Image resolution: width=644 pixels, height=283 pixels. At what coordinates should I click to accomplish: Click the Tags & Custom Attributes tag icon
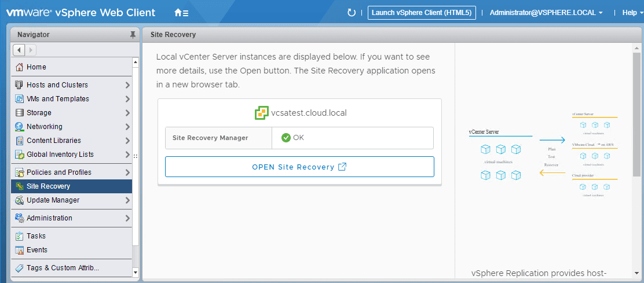click(19, 268)
